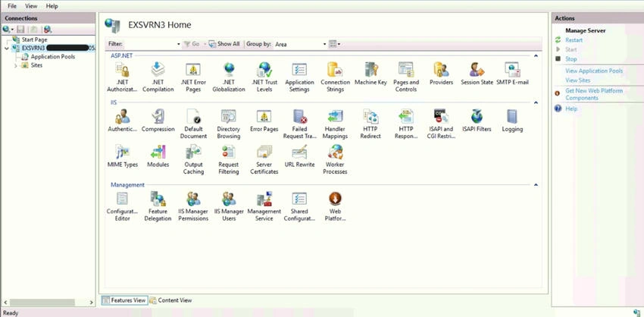644x317 pixels.
Task: Open the view mode dropdown
Action: coord(335,43)
